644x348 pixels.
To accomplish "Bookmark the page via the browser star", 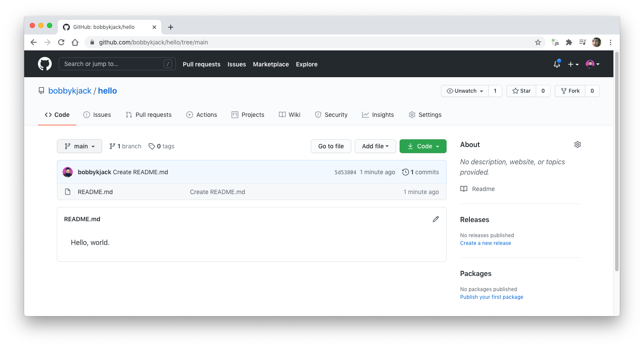I will click(x=538, y=42).
